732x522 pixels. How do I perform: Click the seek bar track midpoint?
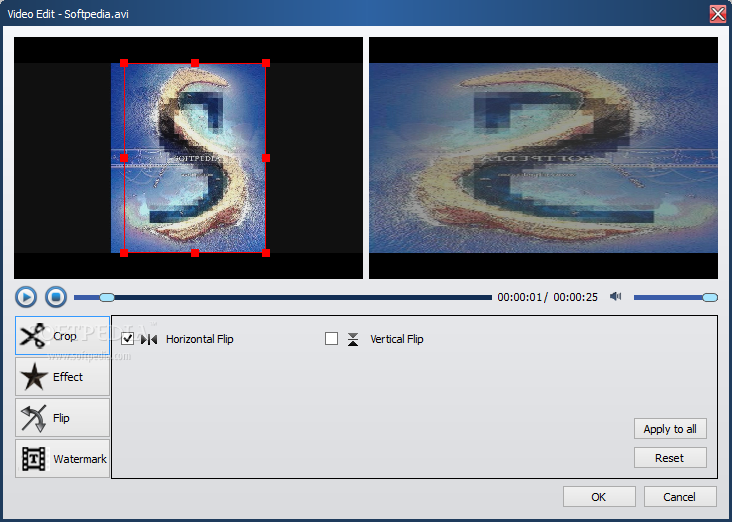coord(283,297)
